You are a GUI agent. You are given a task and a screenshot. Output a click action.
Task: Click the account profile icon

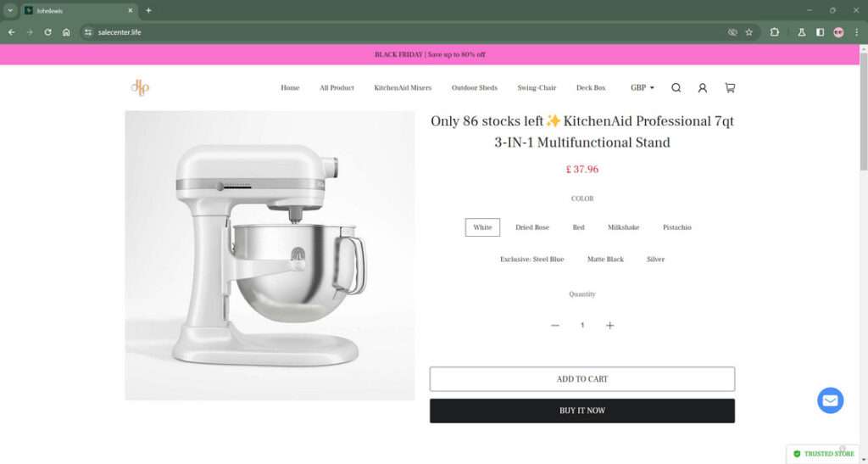tap(703, 87)
